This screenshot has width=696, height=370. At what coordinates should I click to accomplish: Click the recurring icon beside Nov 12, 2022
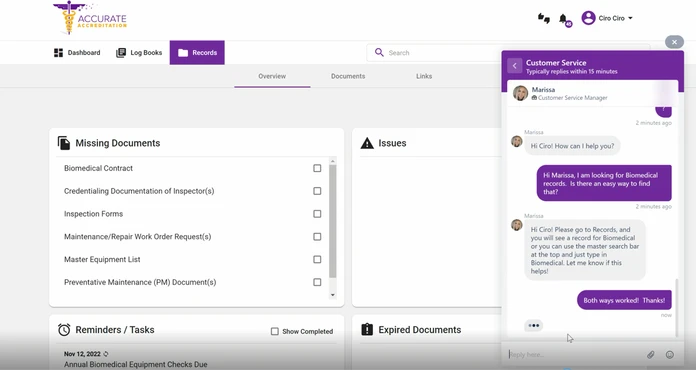tap(106, 354)
